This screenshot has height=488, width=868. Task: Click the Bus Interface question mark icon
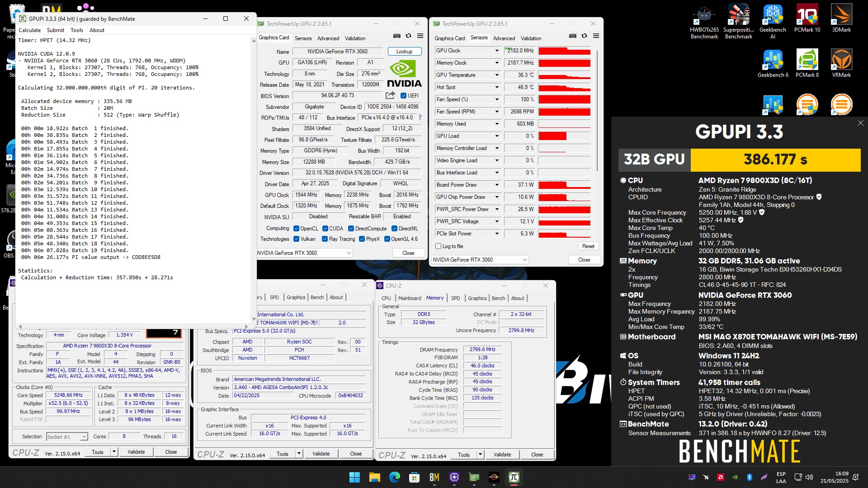tap(420, 117)
